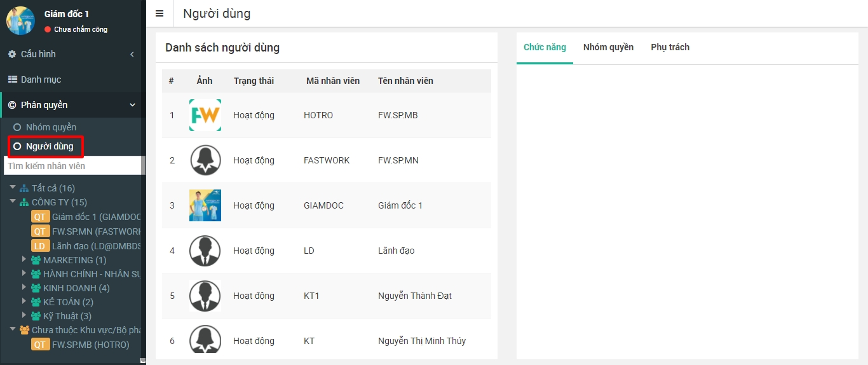Click the org chart icon beside CÔNG TY
Image resolution: width=868 pixels, height=365 pixels.
(24, 202)
